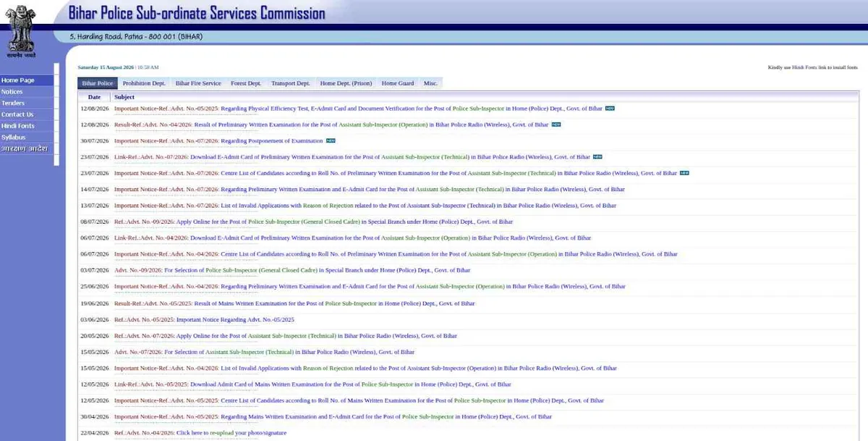
Task: Open Hindi Fonts sidebar item
Action: [x=27, y=126]
